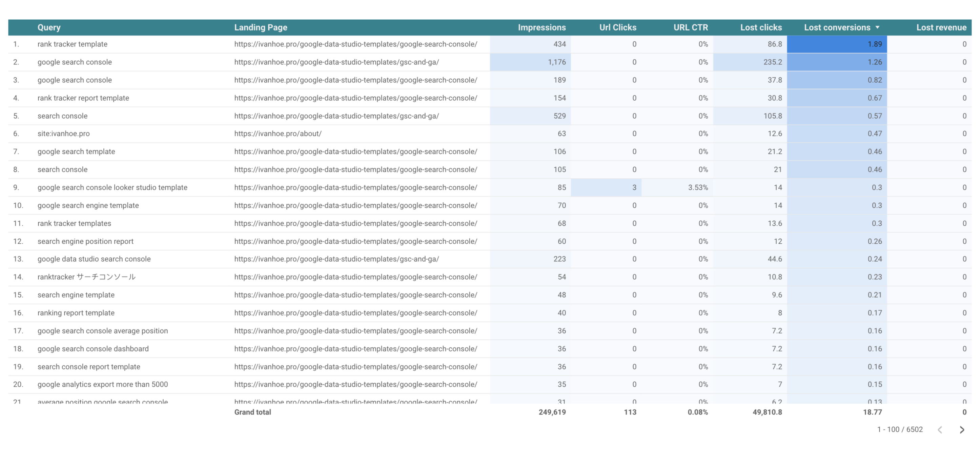Select query 'google search engine template'
980x467 pixels.
point(88,205)
